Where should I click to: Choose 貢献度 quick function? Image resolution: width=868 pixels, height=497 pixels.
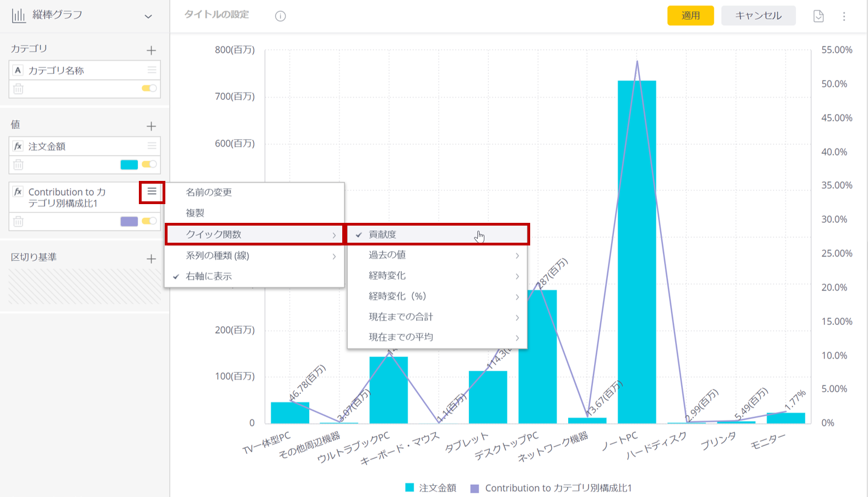coord(437,234)
